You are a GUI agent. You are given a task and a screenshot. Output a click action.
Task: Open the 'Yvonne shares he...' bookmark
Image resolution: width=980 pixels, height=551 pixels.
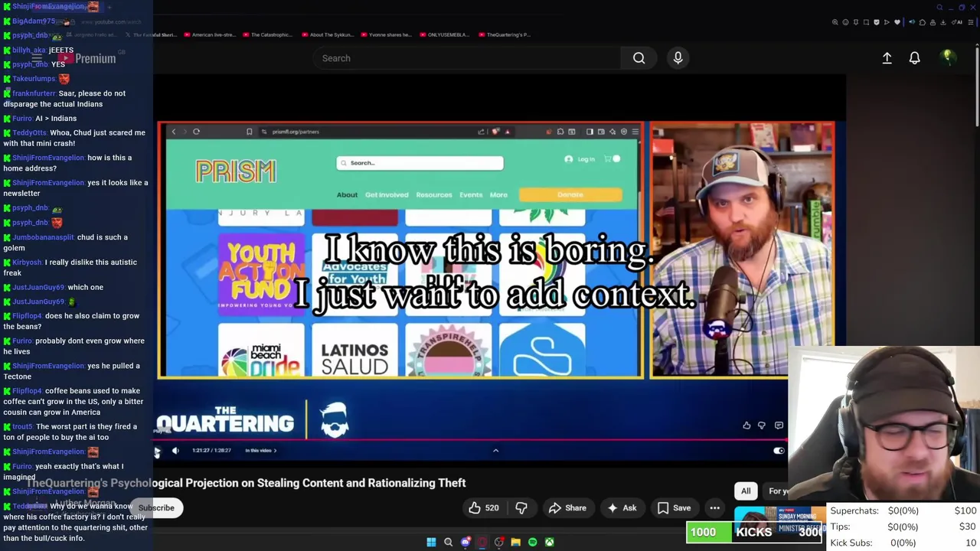point(385,34)
